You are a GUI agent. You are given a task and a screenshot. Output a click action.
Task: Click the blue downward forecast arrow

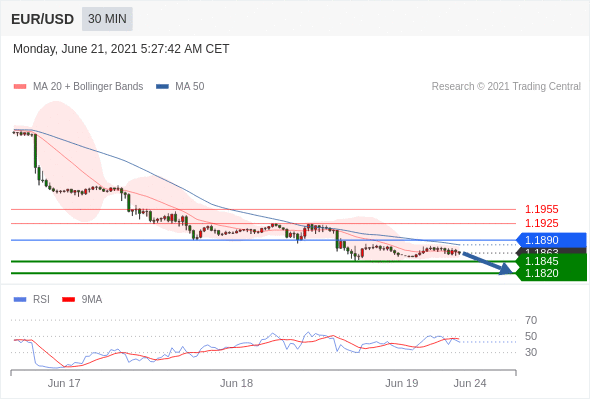[487, 263]
